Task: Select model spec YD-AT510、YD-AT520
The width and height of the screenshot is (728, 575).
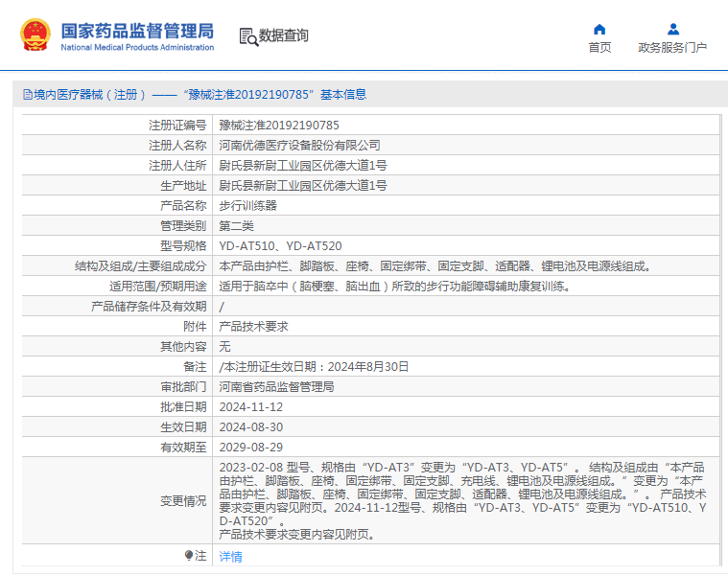Action: [280, 245]
